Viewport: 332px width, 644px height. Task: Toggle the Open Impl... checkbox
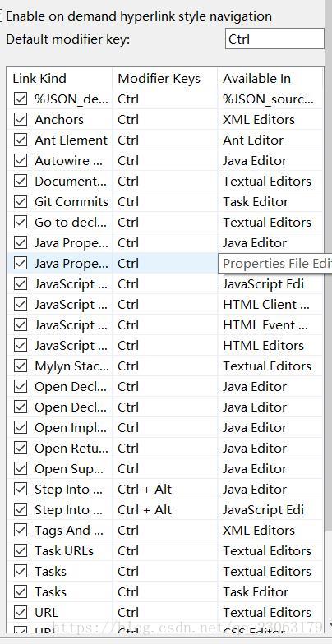[x=21, y=427]
